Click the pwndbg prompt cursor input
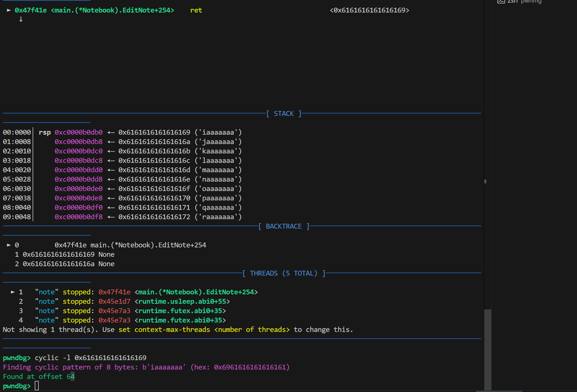 tap(37, 386)
